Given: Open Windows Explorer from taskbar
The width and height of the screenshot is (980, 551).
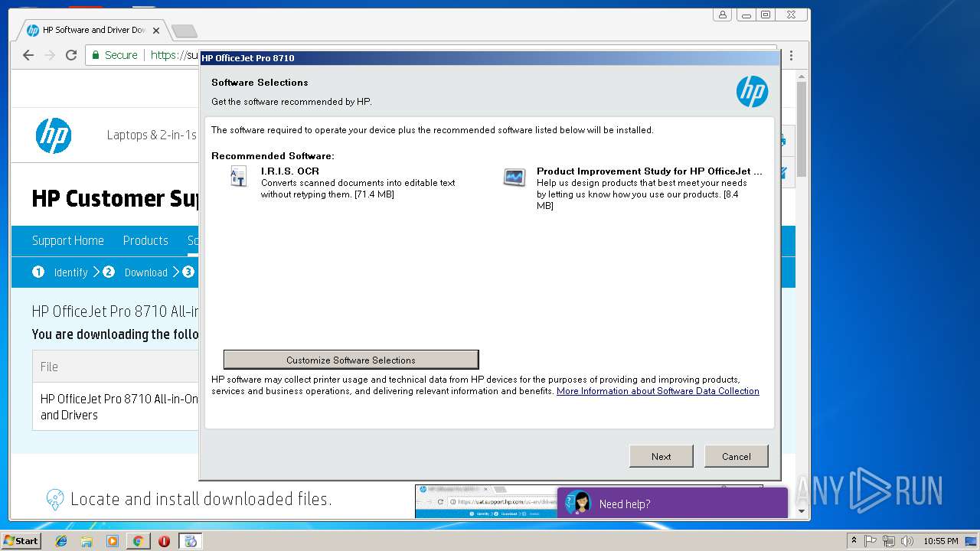Looking at the screenshot, I should coord(87,541).
